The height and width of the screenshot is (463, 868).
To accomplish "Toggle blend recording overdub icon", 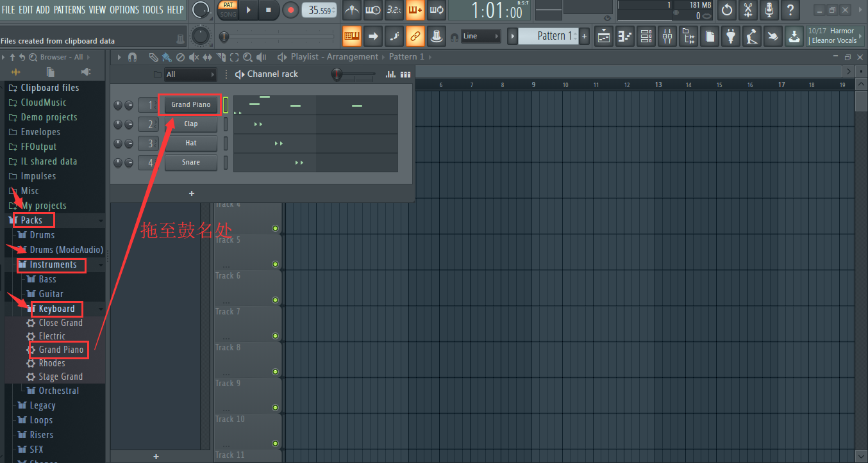I will click(x=415, y=10).
